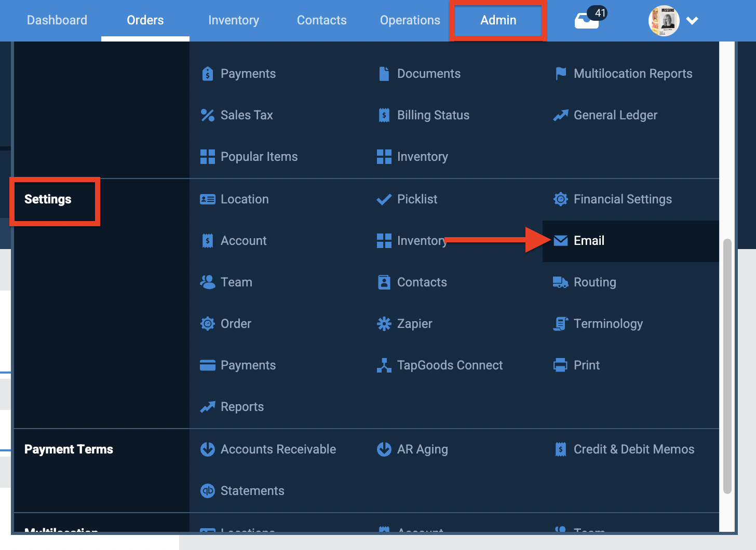Open Print settings via printer icon
Screen dimensions: 756x550
point(560,365)
